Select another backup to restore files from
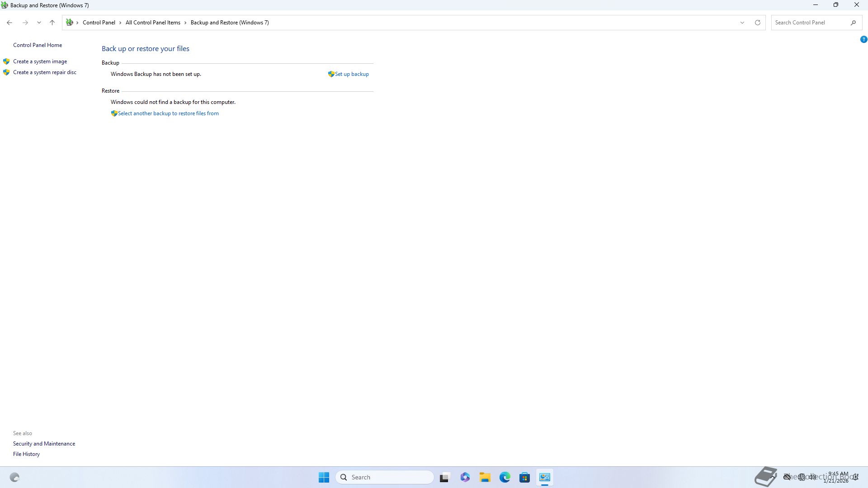Viewport: 868px width, 488px height. pos(168,113)
